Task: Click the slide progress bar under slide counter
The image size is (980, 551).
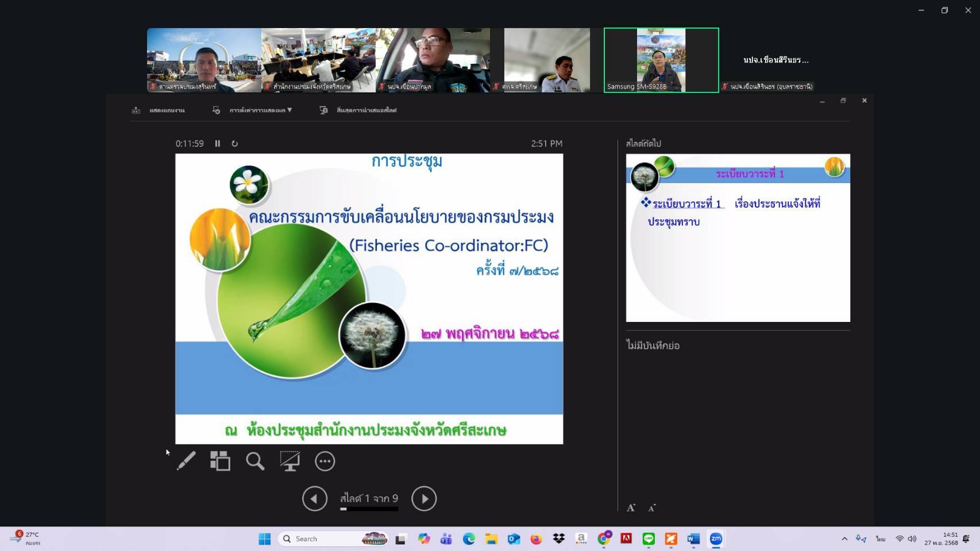Action: 369,509
